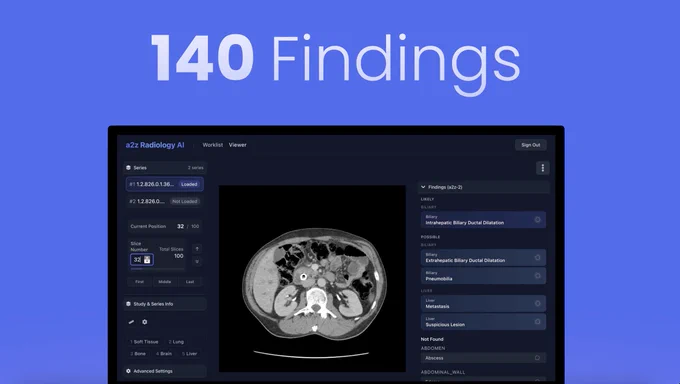Go to next slice with down arrow
The width and height of the screenshot is (680, 384).
(197, 262)
